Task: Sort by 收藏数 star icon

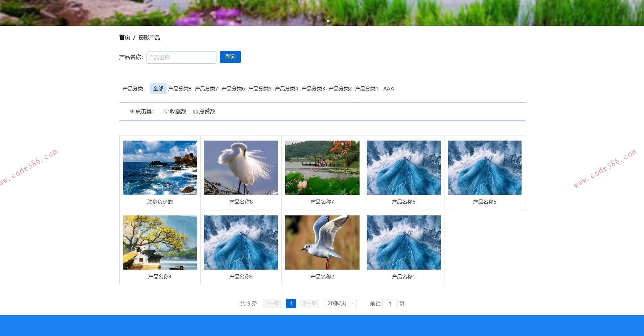Action: tap(166, 111)
